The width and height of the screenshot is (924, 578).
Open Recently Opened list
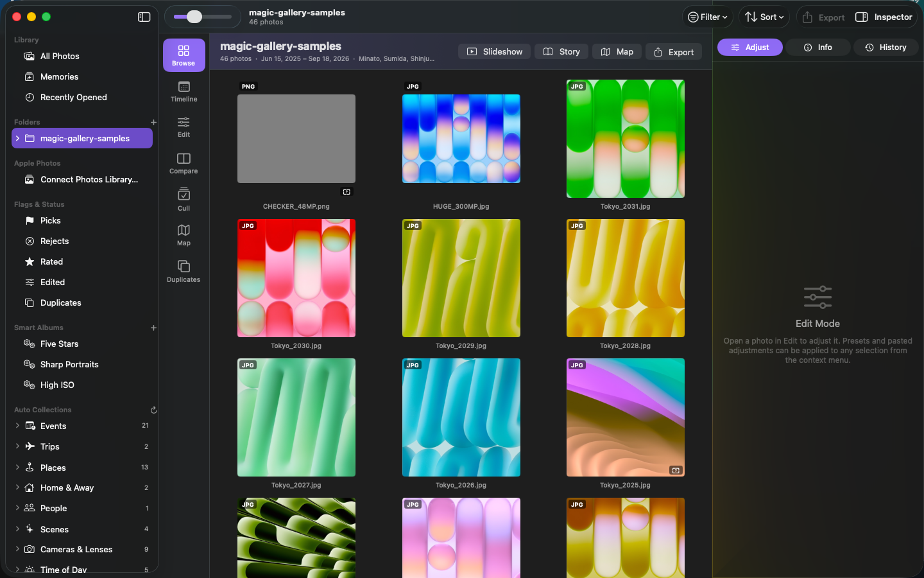coord(82,98)
